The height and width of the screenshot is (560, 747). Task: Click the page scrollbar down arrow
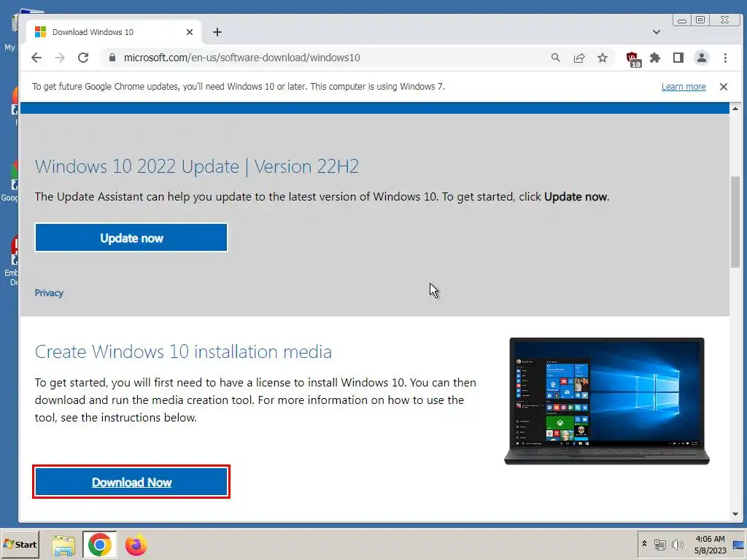[x=735, y=514]
